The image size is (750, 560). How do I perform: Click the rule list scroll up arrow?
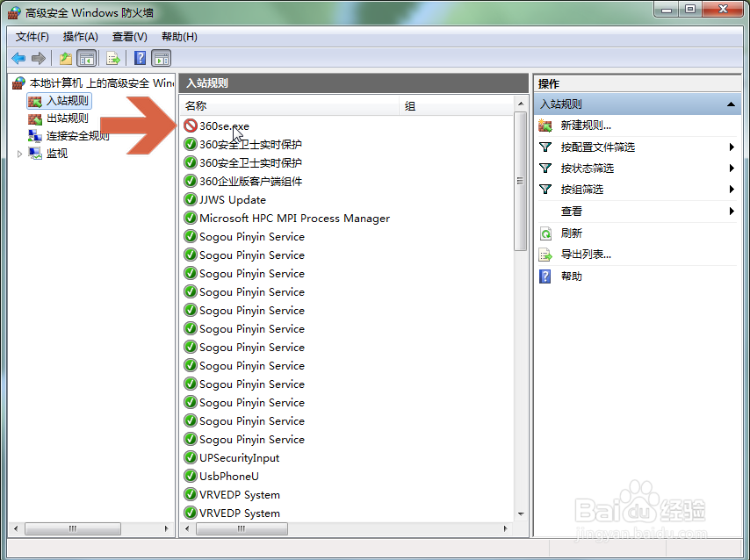tap(521, 104)
